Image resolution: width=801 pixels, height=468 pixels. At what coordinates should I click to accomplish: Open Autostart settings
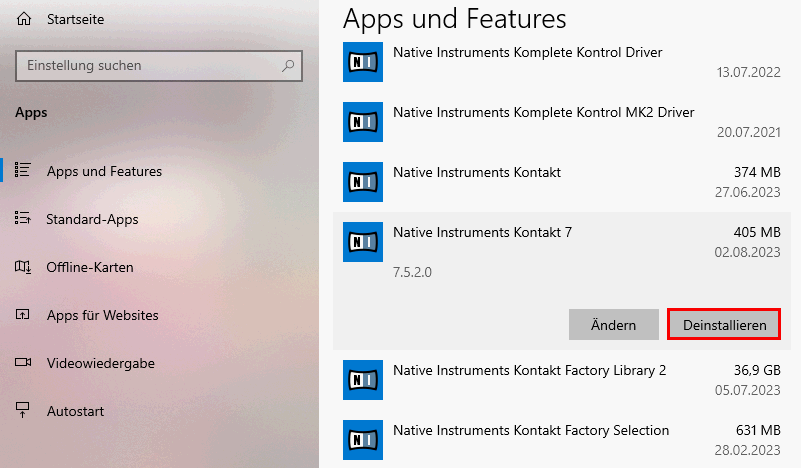point(76,411)
